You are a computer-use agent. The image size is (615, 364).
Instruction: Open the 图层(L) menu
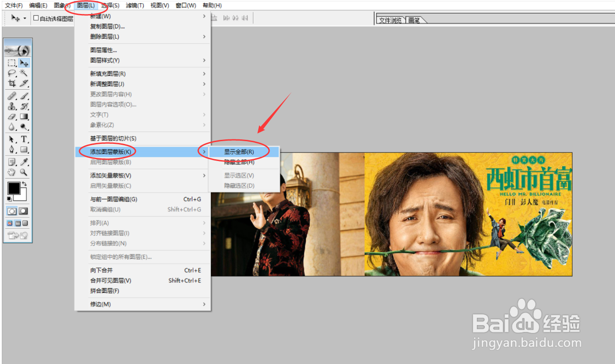86,5
